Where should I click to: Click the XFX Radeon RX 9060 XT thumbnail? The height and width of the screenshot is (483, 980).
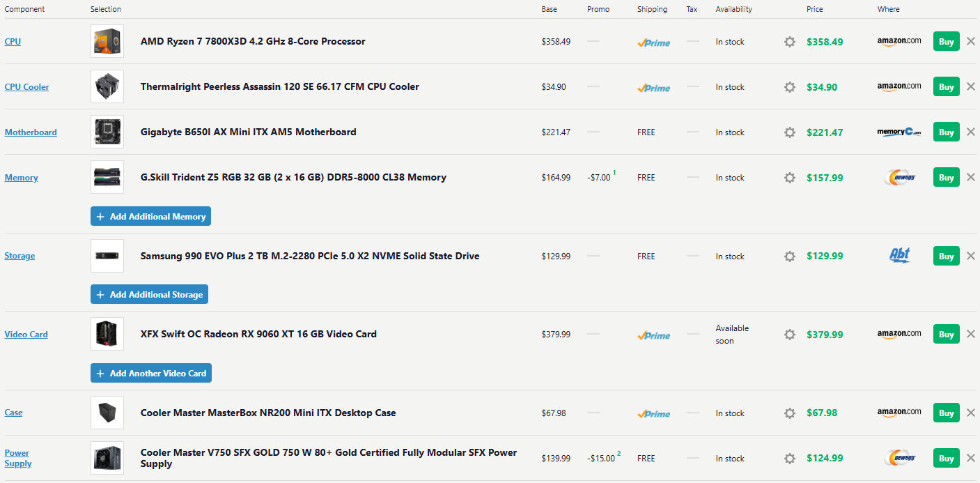[x=107, y=334]
